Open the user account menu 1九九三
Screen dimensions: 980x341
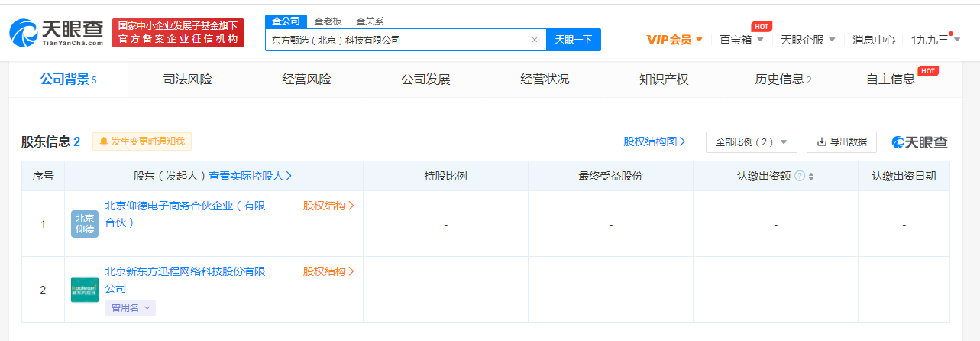936,40
